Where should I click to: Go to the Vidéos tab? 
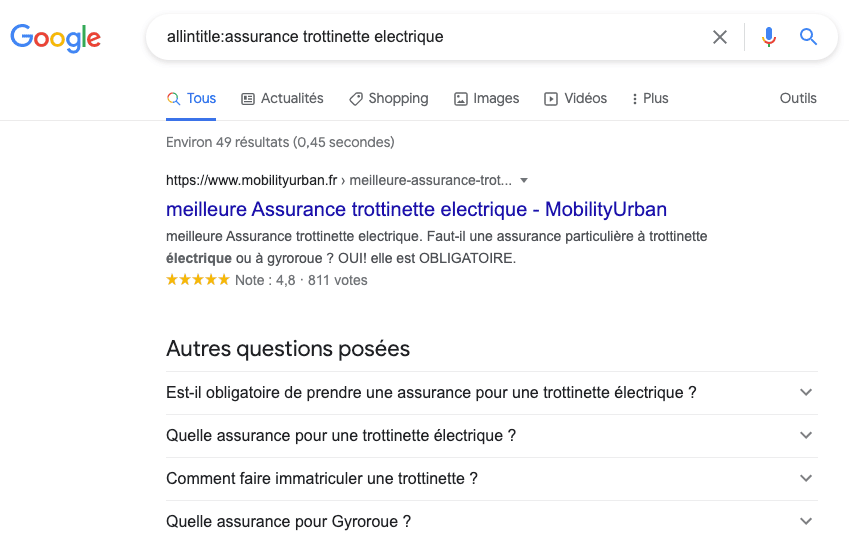click(x=575, y=98)
